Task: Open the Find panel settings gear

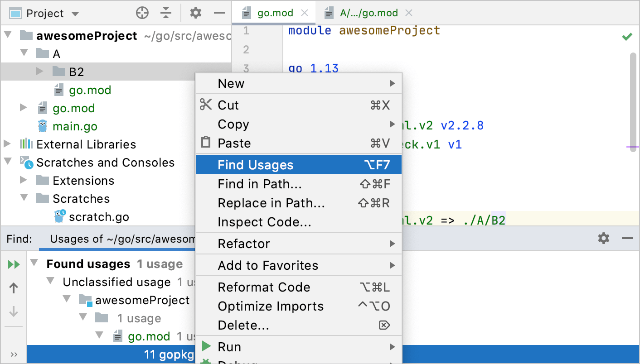Action: click(603, 238)
